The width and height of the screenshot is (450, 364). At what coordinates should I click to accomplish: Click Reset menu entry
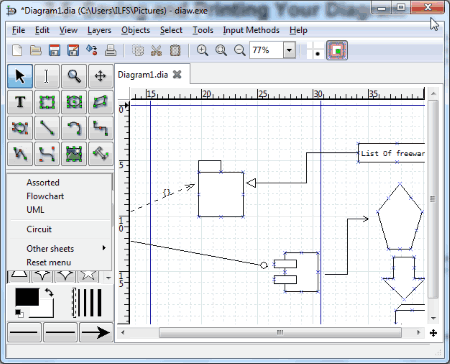click(x=49, y=262)
